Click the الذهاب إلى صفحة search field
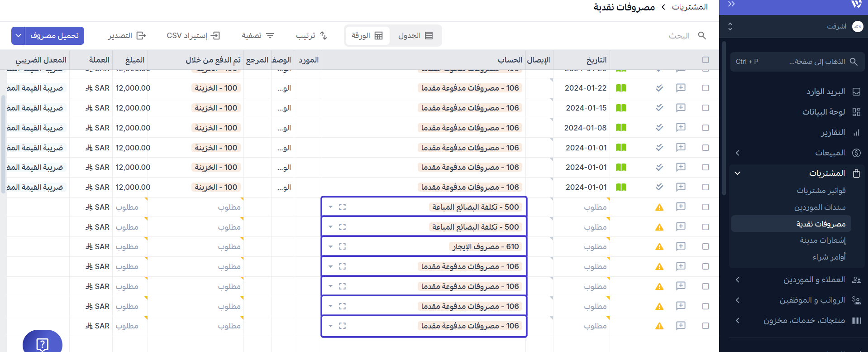 (x=797, y=62)
